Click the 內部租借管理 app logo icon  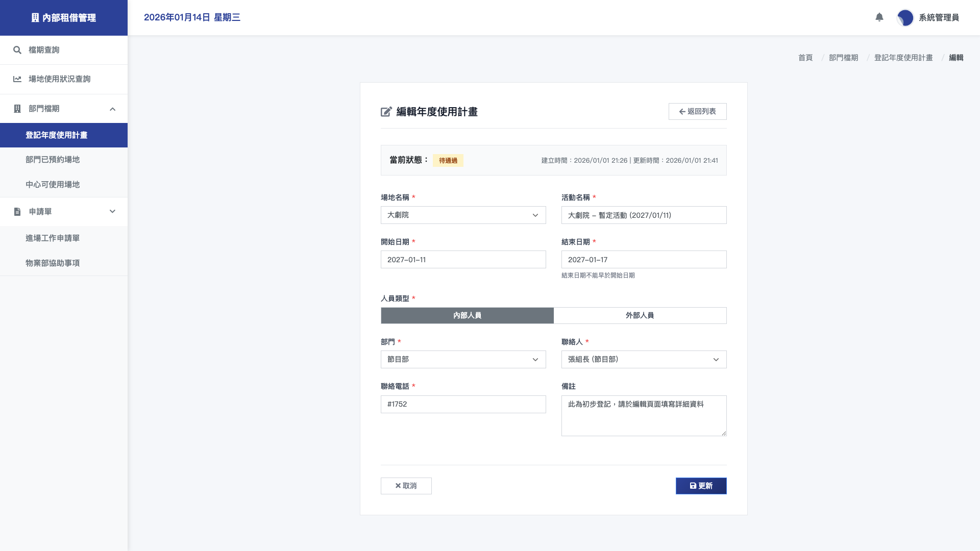(35, 17)
